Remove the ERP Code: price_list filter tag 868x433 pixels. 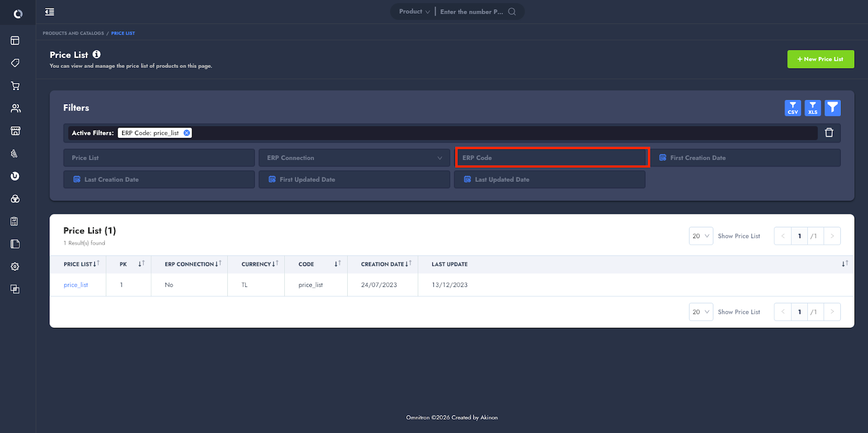(x=187, y=133)
